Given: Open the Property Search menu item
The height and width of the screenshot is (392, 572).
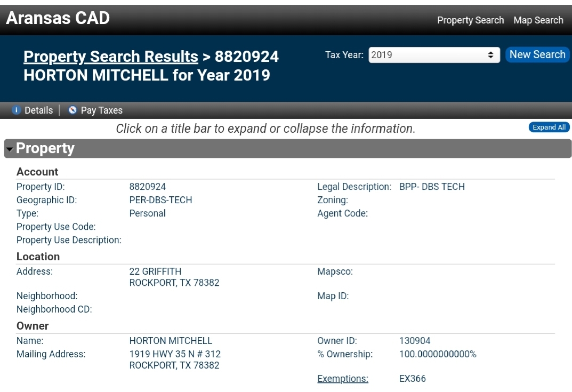Looking at the screenshot, I should [470, 20].
